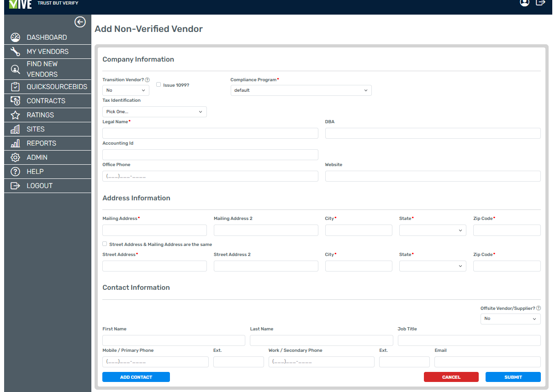Focus the Legal Name field
The image size is (555, 392).
click(x=210, y=133)
